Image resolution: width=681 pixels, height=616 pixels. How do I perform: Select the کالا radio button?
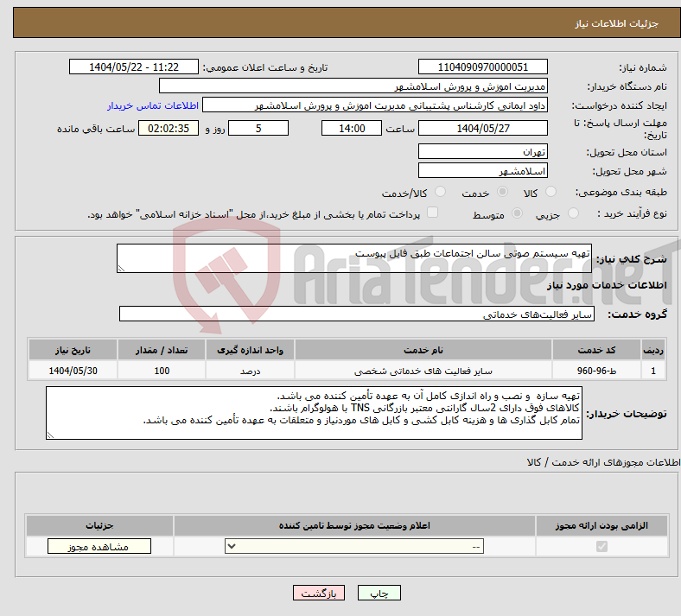point(551,192)
